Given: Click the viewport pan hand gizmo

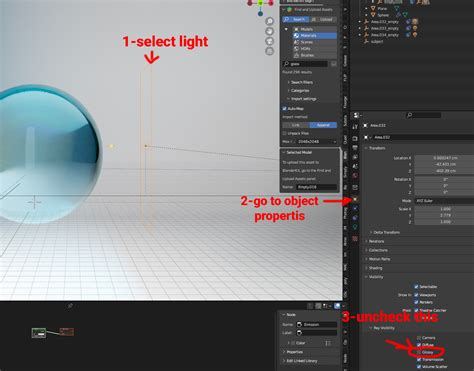Looking at the screenshot, I should tap(269, 31).
